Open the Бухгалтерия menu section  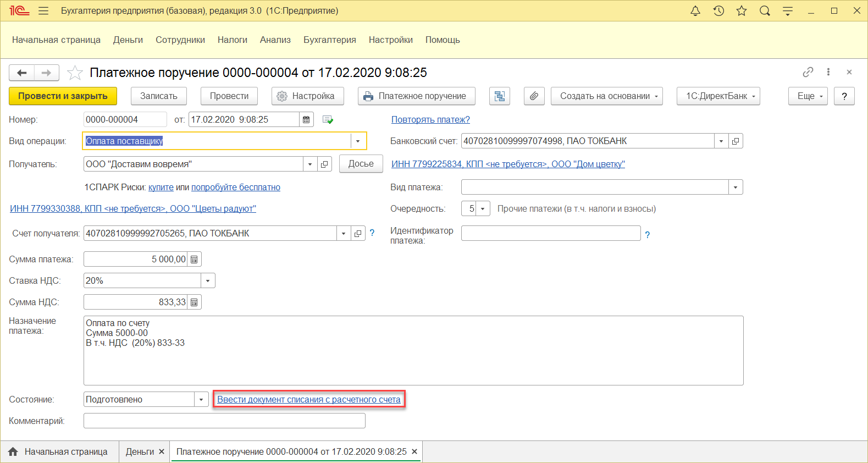330,40
